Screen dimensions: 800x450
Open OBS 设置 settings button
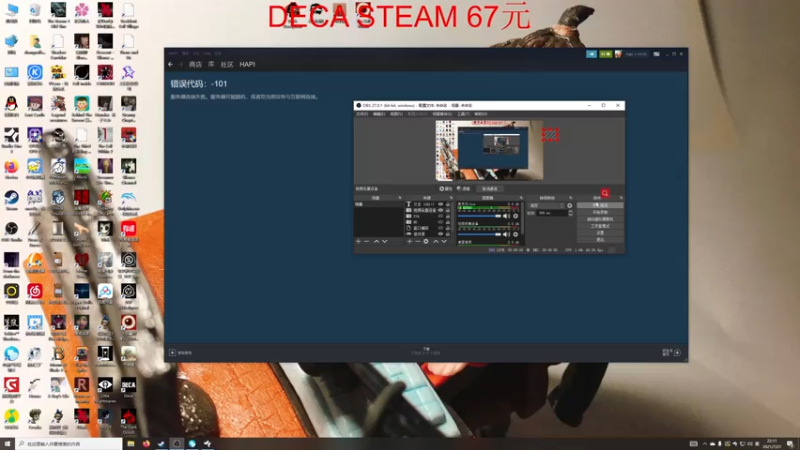[600, 233]
